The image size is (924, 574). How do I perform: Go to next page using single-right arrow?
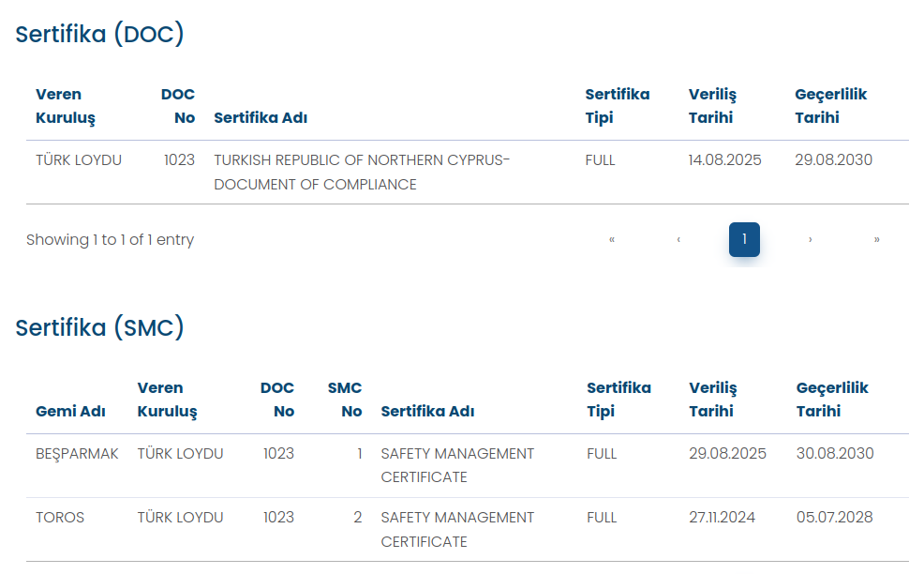point(811,239)
